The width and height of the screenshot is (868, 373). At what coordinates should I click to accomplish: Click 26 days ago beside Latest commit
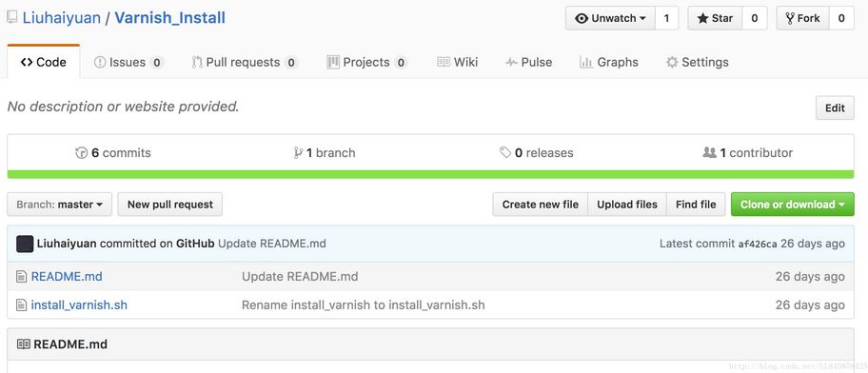(x=813, y=244)
